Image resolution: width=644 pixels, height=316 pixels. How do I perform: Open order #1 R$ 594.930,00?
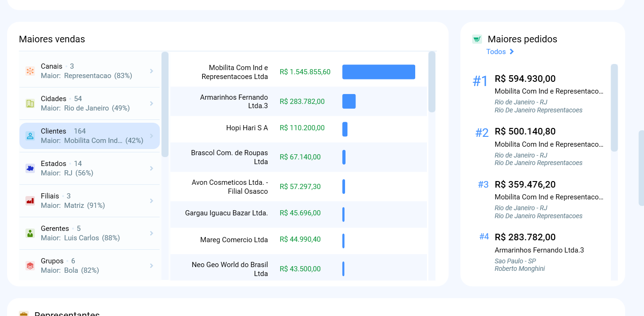click(x=539, y=94)
